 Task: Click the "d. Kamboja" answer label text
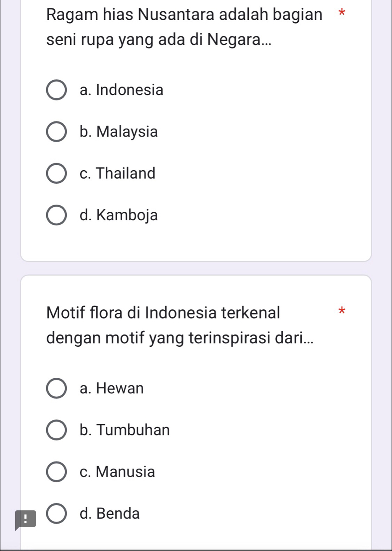pyautogui.click(x=118, y=215)
